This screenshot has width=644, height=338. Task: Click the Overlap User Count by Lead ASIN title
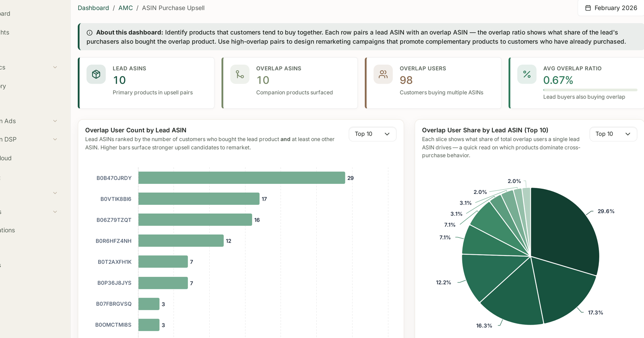point(136,130)
